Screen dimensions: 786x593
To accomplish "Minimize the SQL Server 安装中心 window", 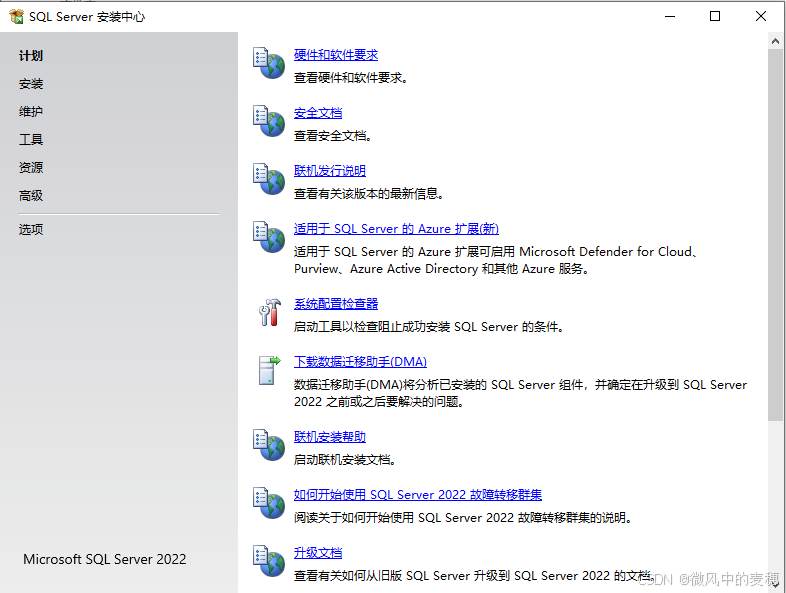I will 670,17.
